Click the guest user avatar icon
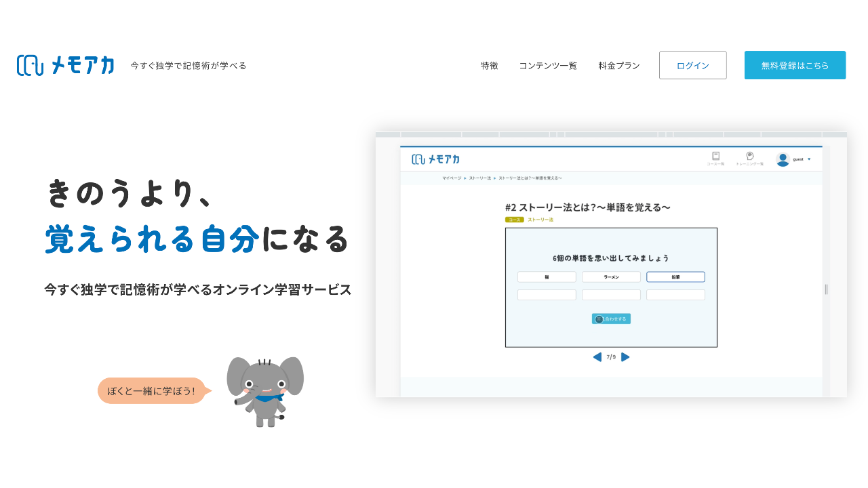The image size is (868, 488). (x=783, y=159)
